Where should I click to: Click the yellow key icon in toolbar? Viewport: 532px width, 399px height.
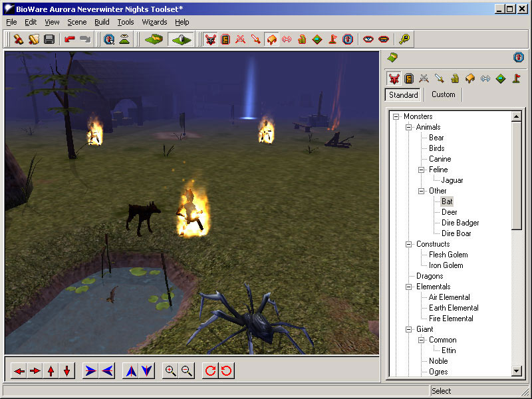(404, 39)
